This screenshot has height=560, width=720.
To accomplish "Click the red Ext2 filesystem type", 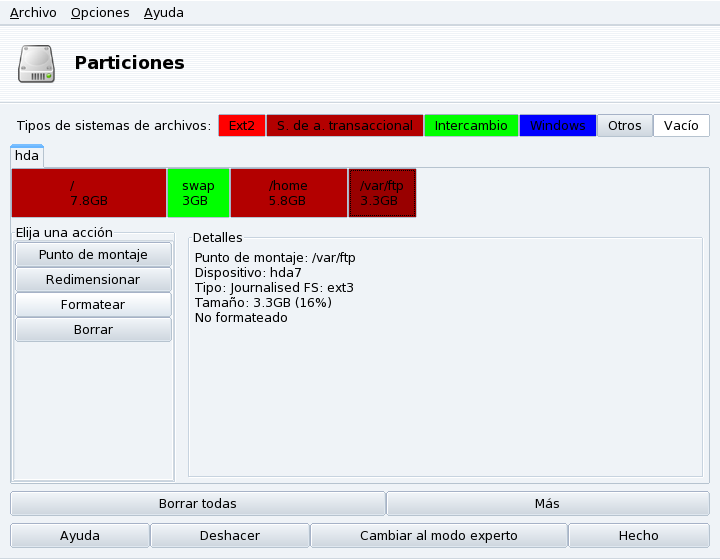I will pyautogui.click(x=241, y=126).
